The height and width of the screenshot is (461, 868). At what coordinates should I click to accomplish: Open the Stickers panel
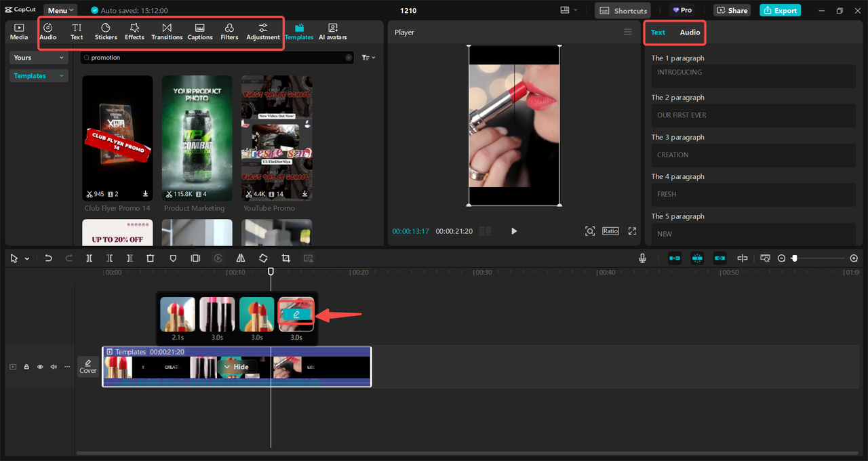point(106,31)
